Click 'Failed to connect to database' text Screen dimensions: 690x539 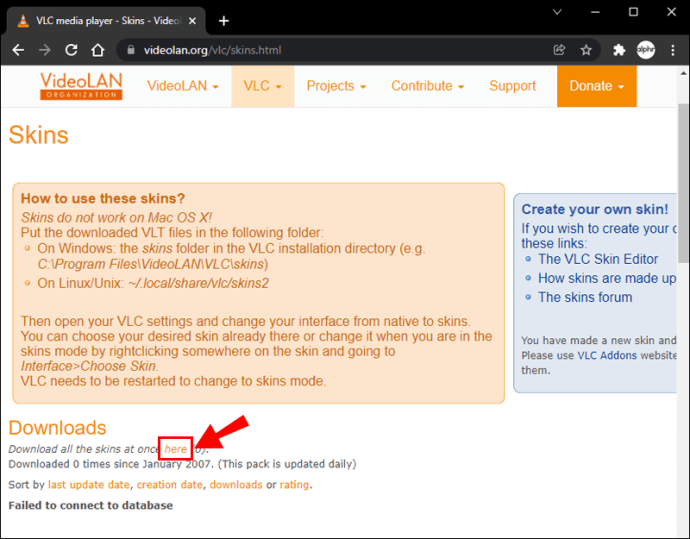pos(91,505)
